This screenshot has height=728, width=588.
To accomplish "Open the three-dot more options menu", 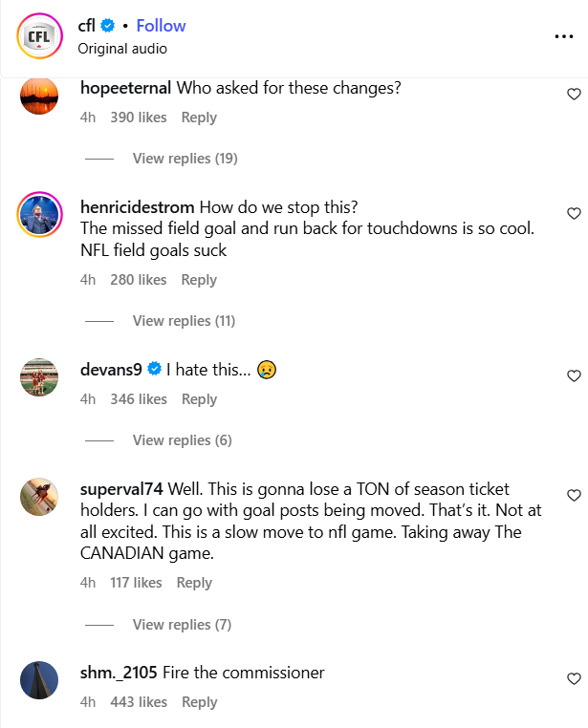I will (564, 36).
